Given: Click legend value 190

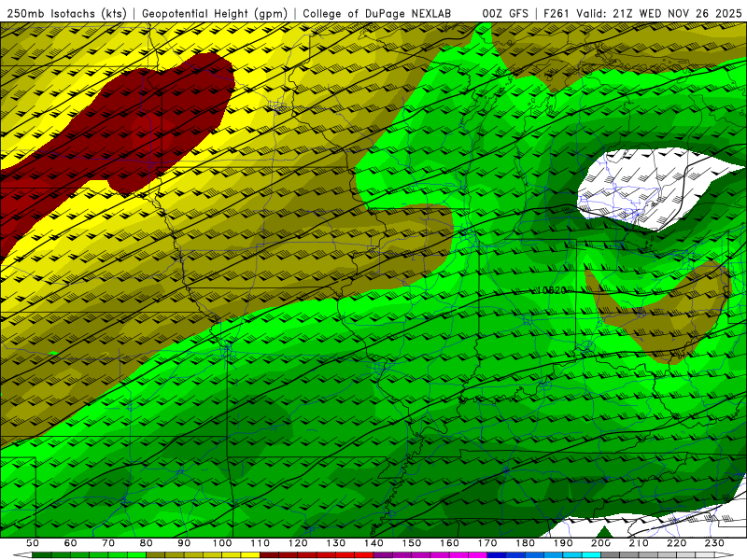Looking at the screenshot, I should pyautogui.click(x=563, y=543).
